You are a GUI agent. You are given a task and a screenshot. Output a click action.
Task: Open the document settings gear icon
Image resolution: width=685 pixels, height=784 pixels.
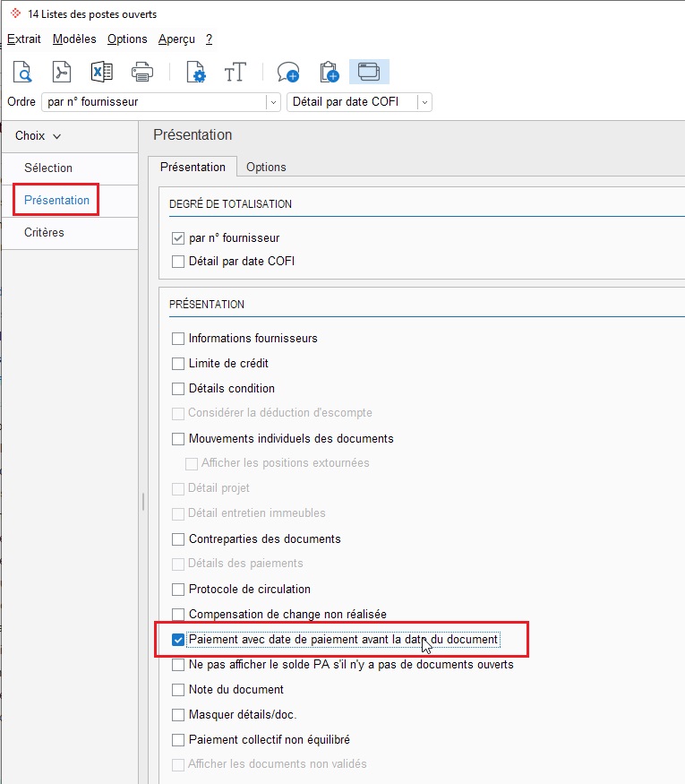click(195, 72)
